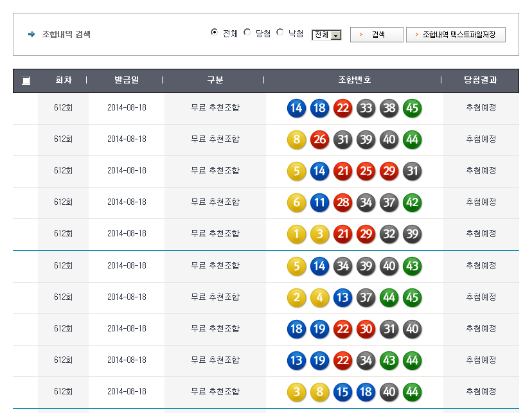Open the 전체 dropdown next to 낙첨

click(x=326, y=35)
